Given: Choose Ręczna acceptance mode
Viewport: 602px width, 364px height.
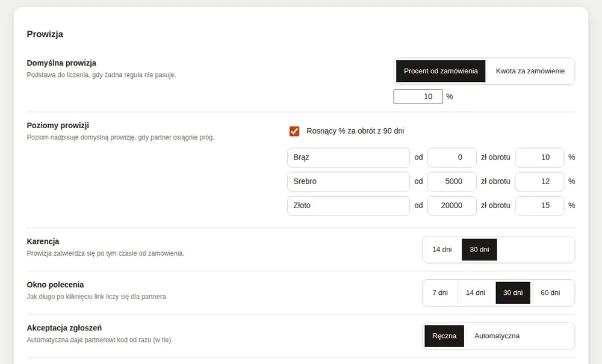Looking at the screenshot, I should pos(444,336).
